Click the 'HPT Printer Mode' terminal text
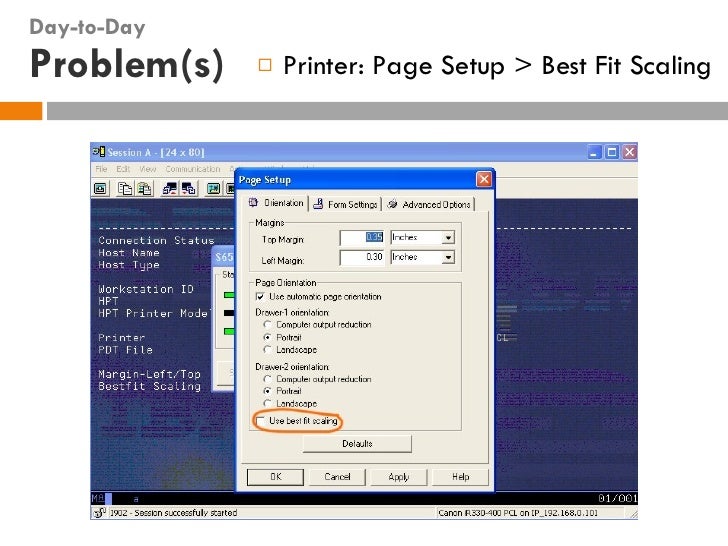 [x=153, y=313]
